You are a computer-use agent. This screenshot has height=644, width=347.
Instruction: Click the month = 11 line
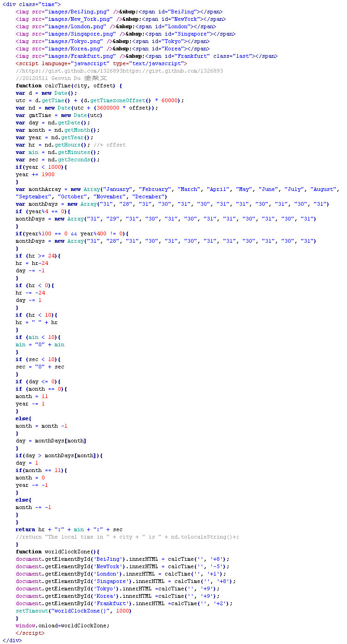(32, 396)
